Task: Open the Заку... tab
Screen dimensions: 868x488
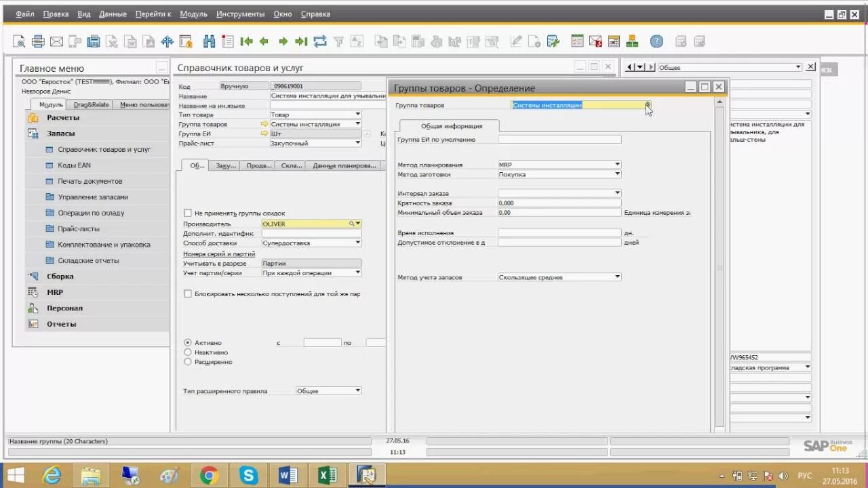Action: click(226, 165)
